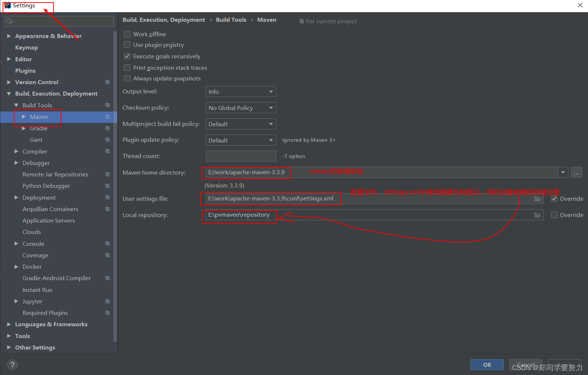This screenshot has height=375, width=588.
Task: Select Plugins in the settings sidebar
Action: coord(25,71)
